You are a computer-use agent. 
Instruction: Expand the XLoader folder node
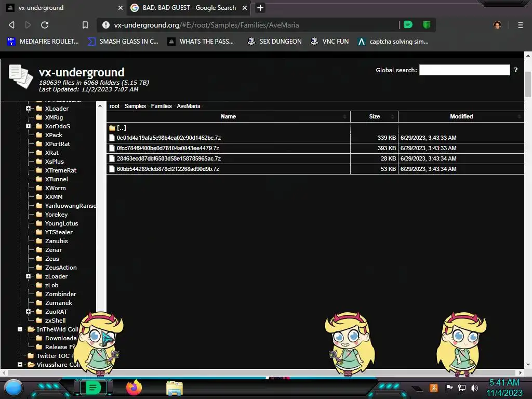(x=28, y=108)
